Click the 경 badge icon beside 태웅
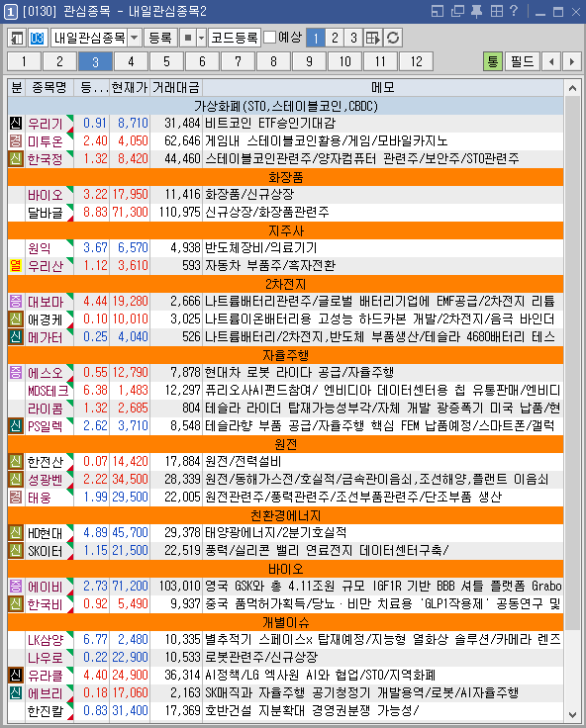The height and width of the screenshot is (728, 586). pos(16,497)
